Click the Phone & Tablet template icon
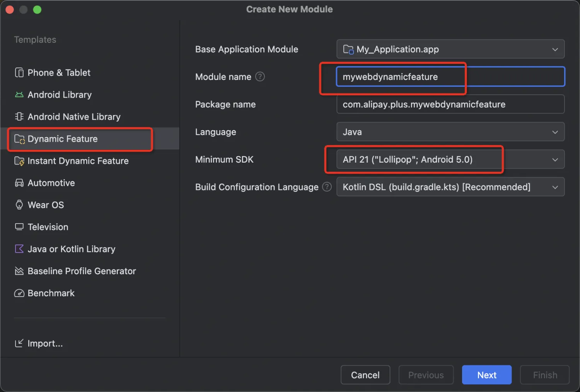The width and height of the screenshot is (580, 392). [x=19, y=73]
